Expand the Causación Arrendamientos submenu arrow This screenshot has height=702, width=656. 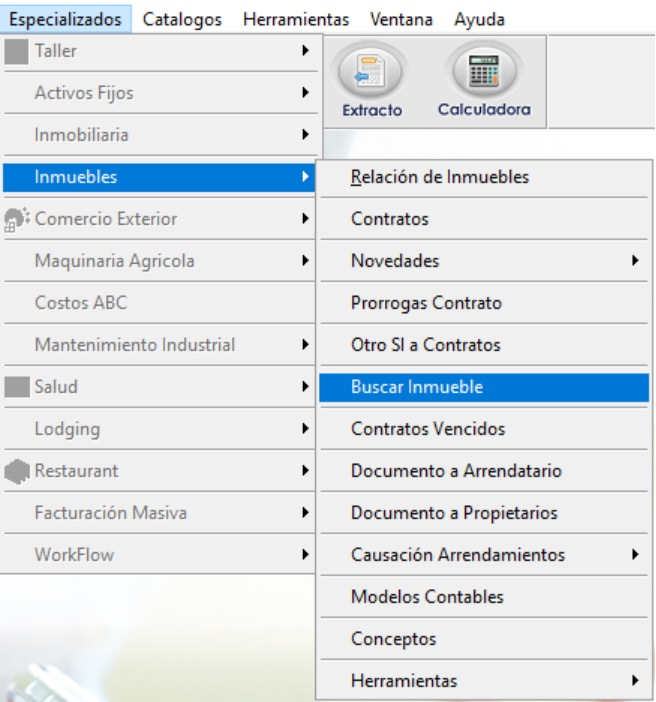coord(635,555)
